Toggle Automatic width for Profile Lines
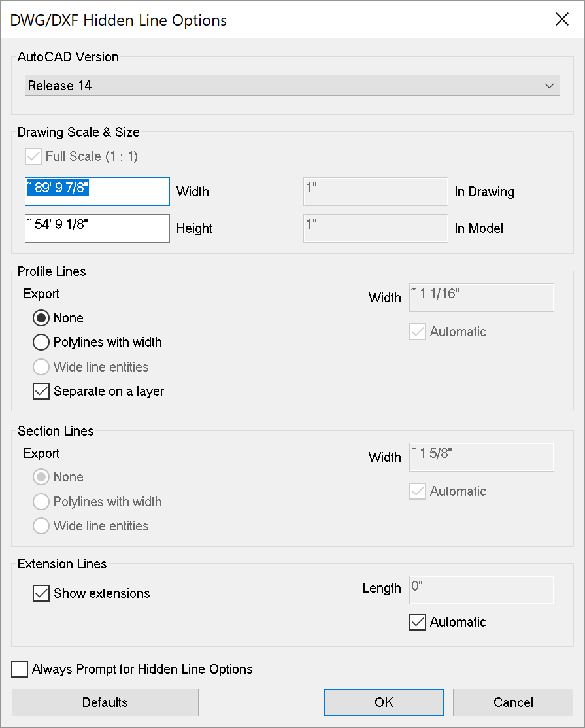The height and width of the screenshot is (728, 585). point(418,332)
